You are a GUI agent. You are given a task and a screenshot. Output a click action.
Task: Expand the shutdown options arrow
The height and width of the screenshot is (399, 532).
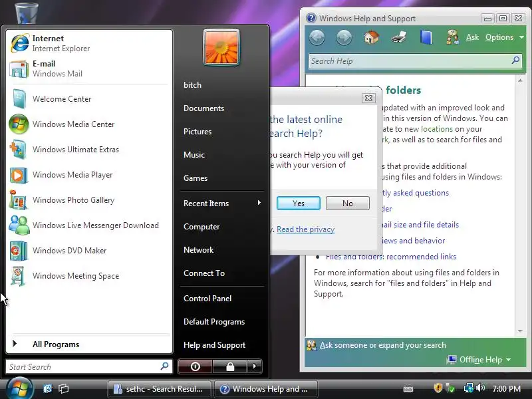pos(255,366)
